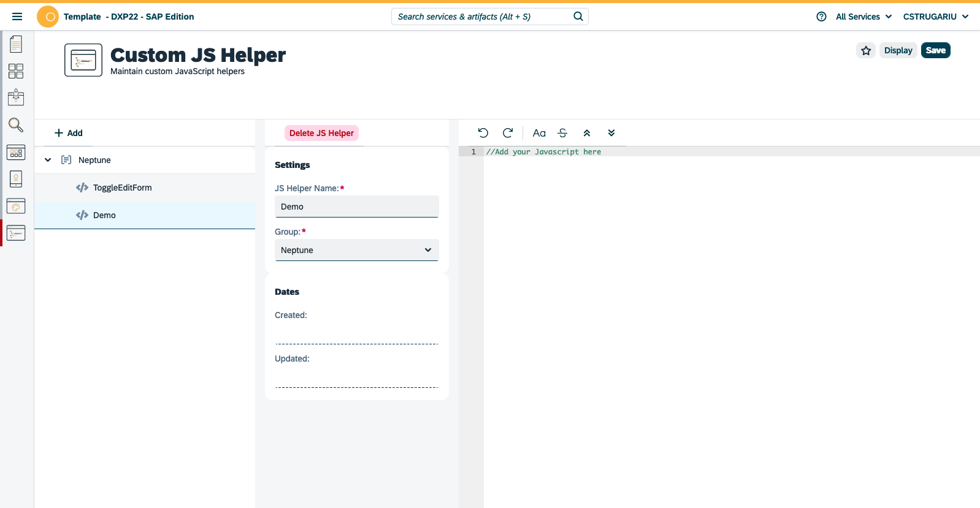
Task: Click the Updated date field
Action: coord(357,377)
